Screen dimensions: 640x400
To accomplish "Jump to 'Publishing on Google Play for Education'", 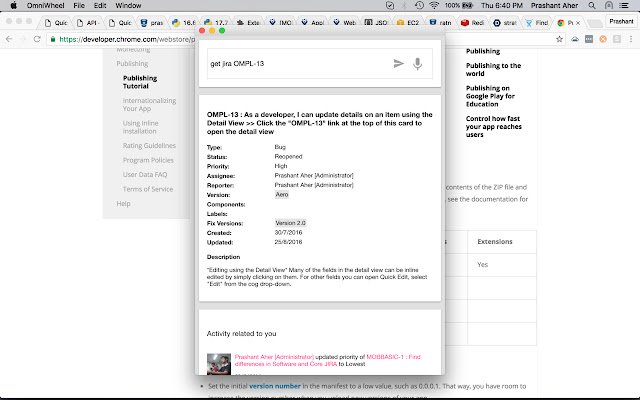I will coord(490,96).
